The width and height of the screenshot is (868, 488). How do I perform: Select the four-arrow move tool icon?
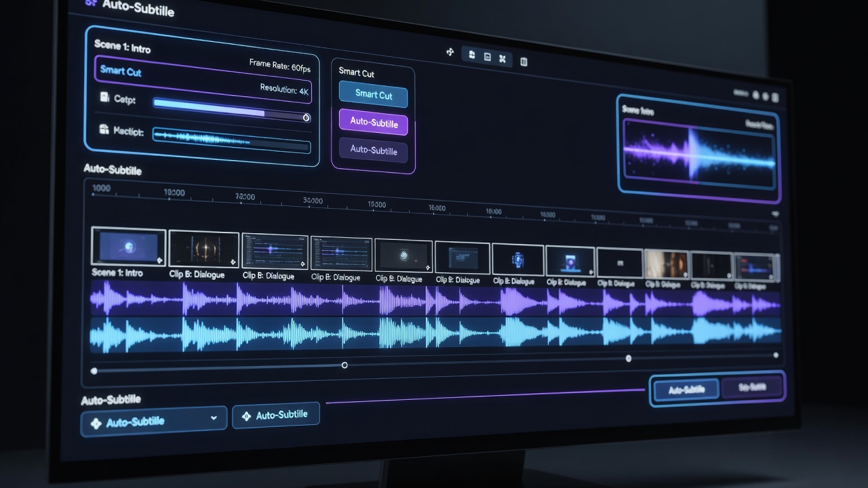(450, 52)
